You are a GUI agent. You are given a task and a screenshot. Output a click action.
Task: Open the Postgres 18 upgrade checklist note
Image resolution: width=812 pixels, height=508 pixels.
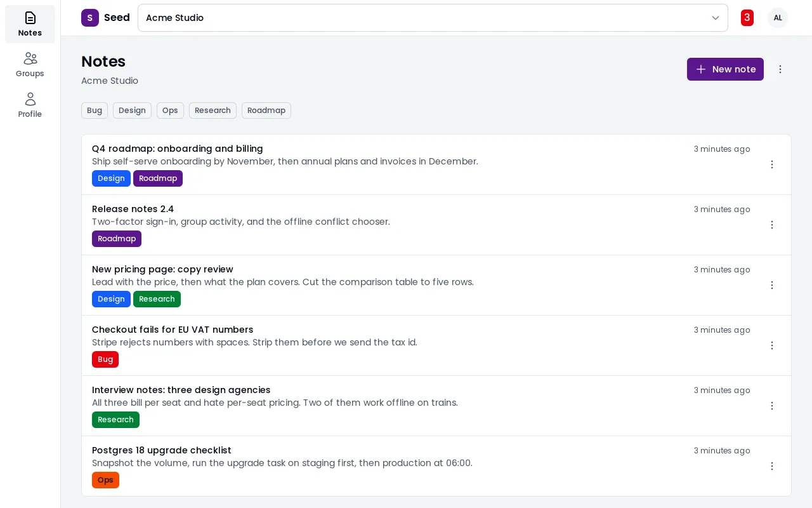click(162, 450)
